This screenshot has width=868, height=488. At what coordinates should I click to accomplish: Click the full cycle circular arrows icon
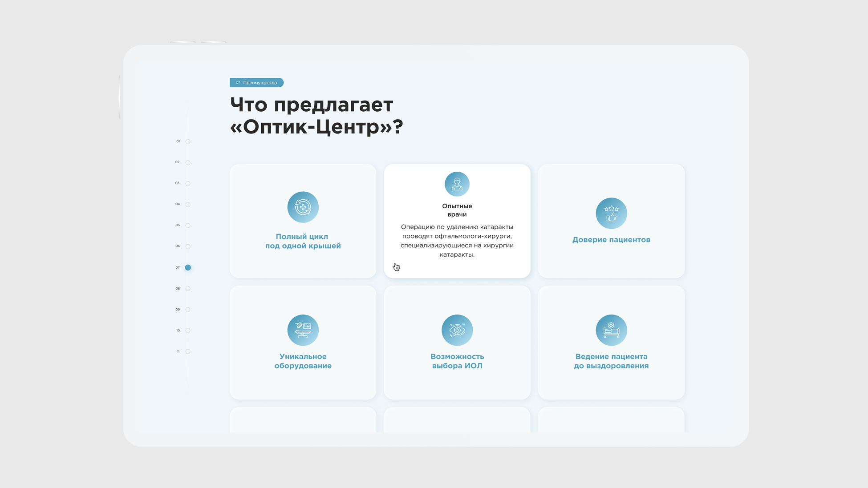(x=303, y=207)
